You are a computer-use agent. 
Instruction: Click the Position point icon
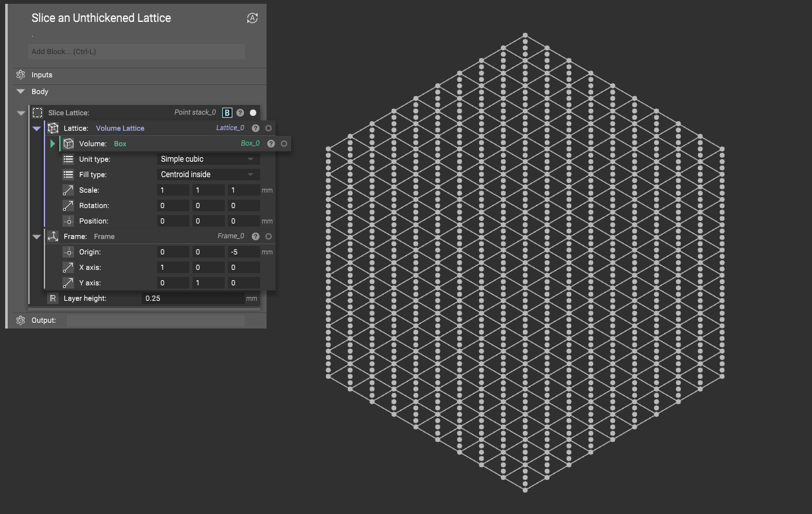tap(68, 221)
